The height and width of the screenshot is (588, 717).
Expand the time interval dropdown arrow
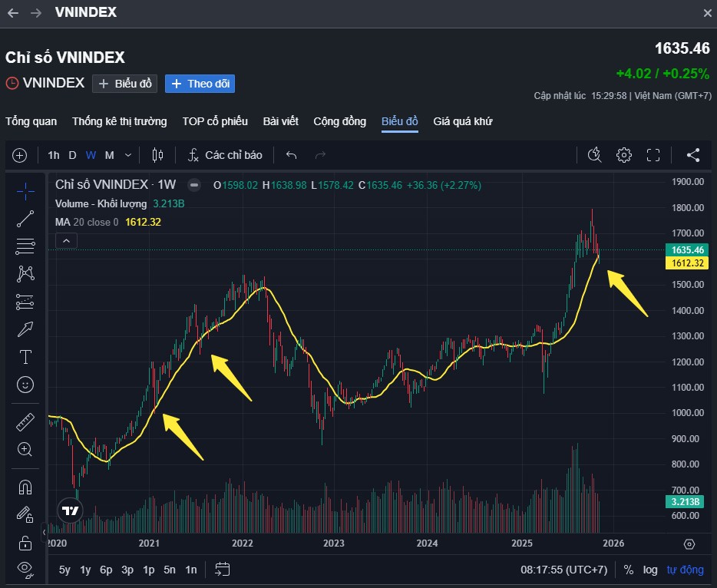click(128, 155)
